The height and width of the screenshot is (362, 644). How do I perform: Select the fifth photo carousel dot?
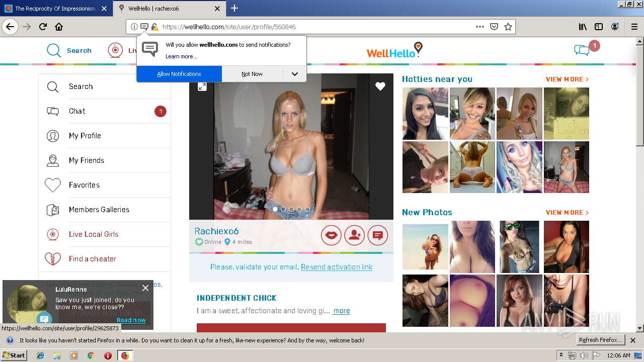pyautogui.click(x=307, y=209)
